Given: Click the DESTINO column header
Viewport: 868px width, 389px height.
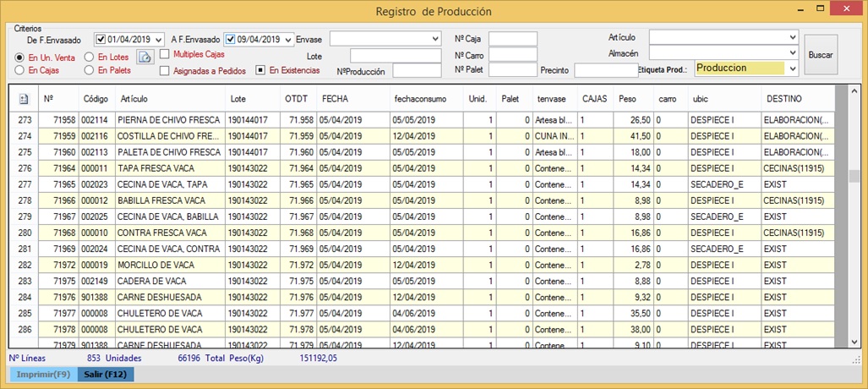Looking at the screenshot, I should pos(783,99).
